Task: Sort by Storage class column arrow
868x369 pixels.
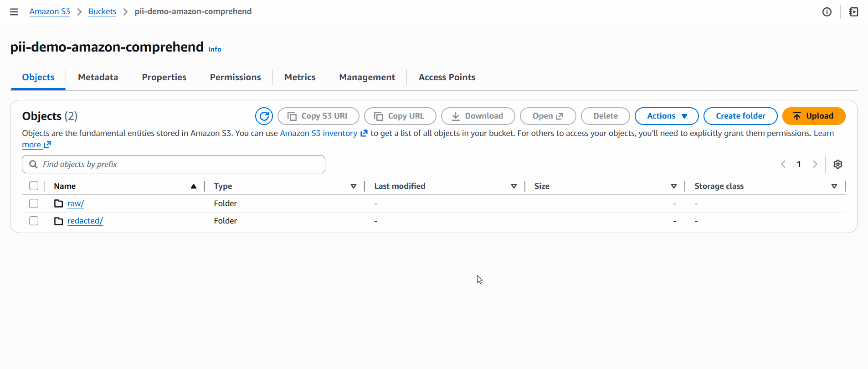Action: [834, 186]
